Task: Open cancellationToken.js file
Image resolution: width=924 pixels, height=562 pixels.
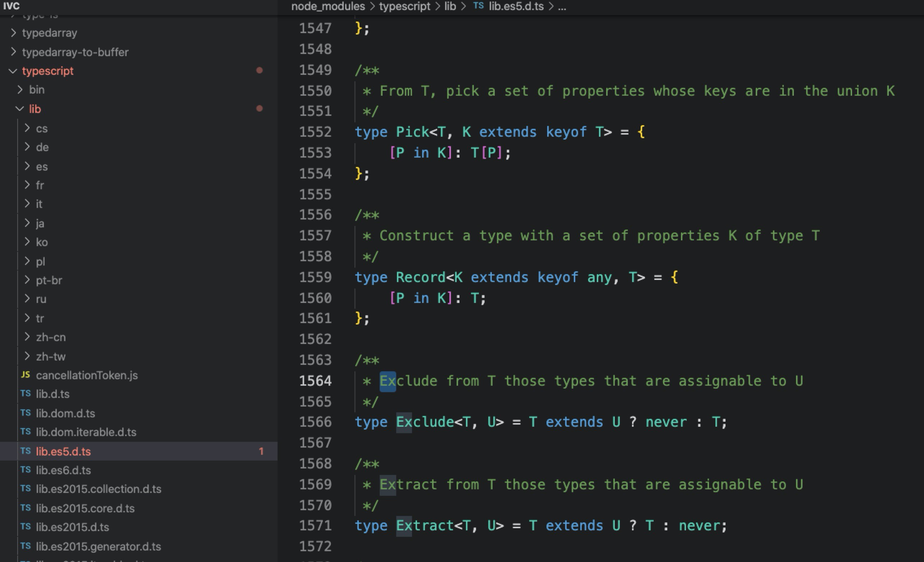Action: (87, 375)
